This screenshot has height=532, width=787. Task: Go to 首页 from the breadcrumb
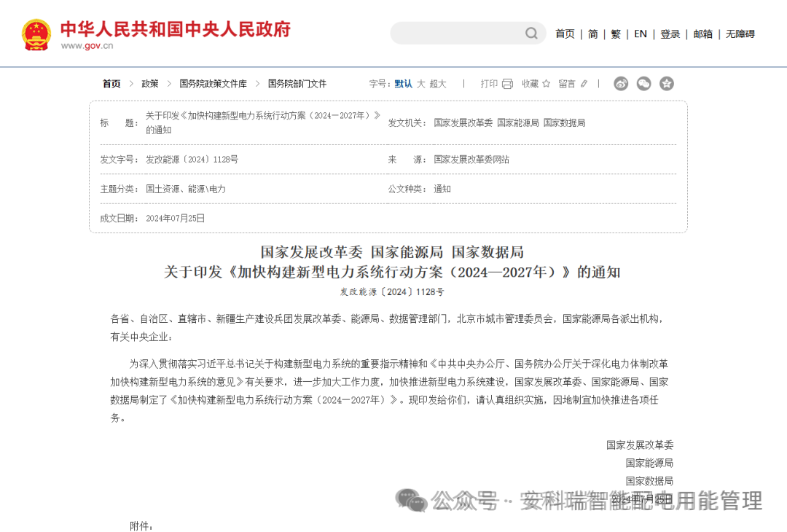111,84
